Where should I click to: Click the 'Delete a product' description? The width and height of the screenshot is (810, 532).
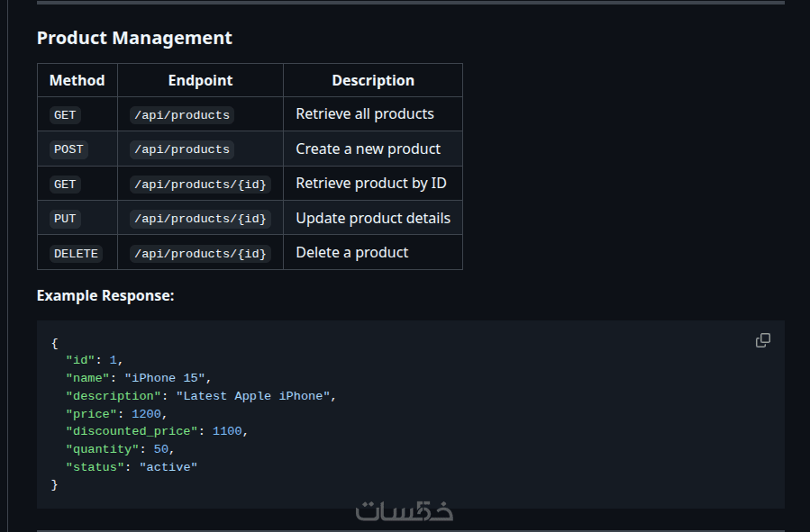pyautogui.click(x=352, y=252)
